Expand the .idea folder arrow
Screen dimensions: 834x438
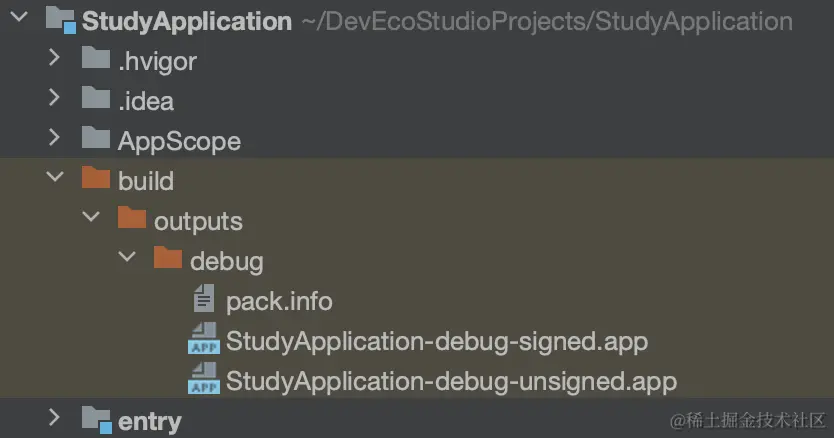click(55, 100)
